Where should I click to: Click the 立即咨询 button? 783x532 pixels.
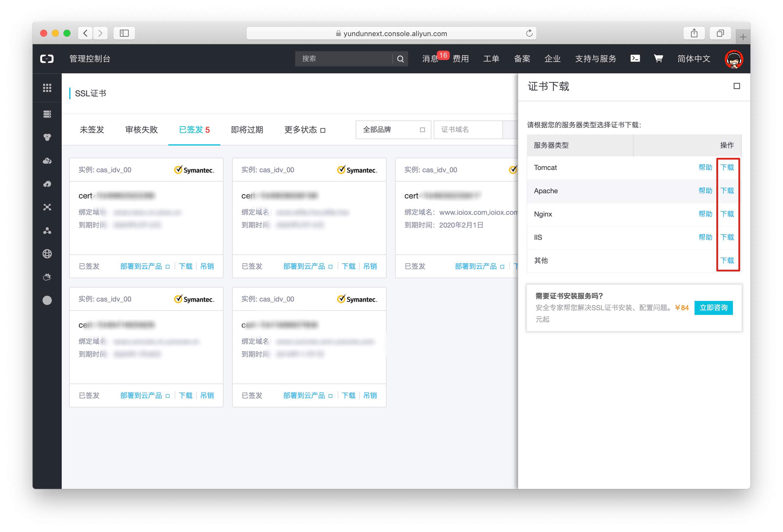[713, 308]
